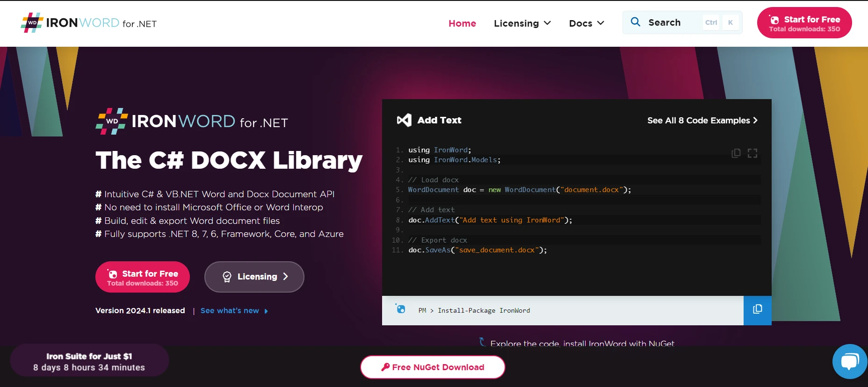Expand the Licensing dropdown in the navbar
868x387 pixels.
point(522,23)
